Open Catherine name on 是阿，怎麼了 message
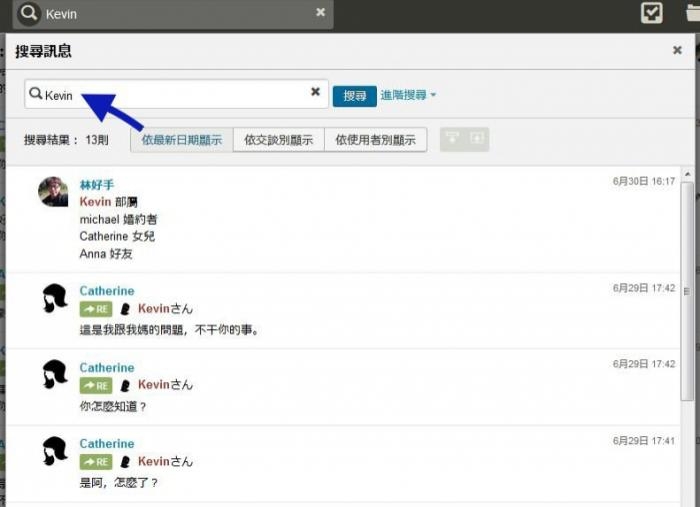The image size is (700, 507). coord(107,444)
